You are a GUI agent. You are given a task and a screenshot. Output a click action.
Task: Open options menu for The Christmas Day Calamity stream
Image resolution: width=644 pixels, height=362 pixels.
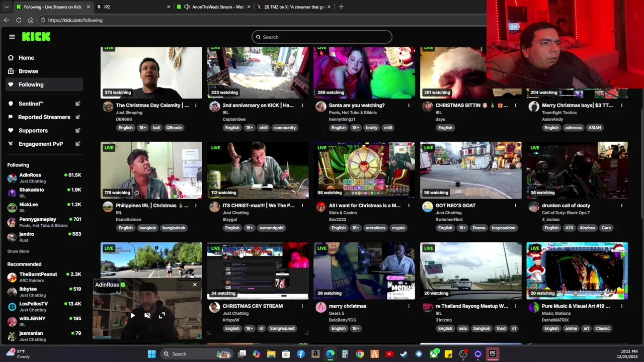click(x=196, y=106)
